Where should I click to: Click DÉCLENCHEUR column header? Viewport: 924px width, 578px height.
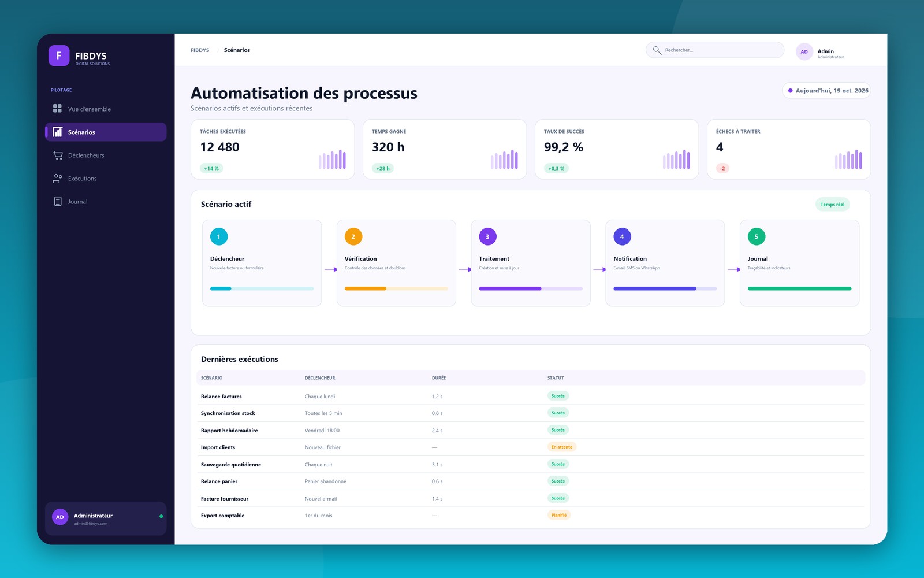tap(320, 378)
